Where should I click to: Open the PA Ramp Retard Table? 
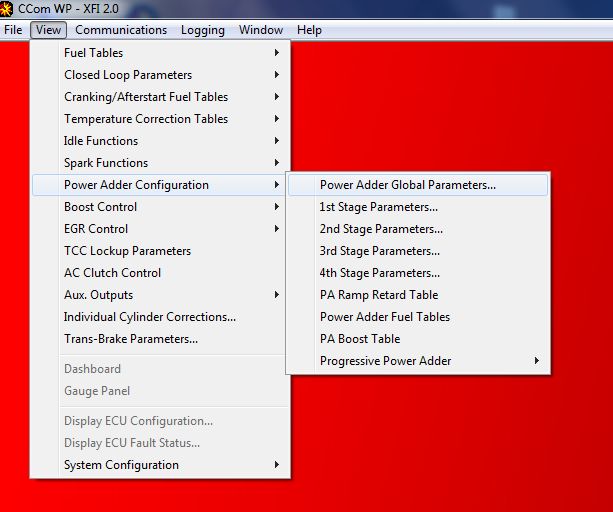pos(418,295)
